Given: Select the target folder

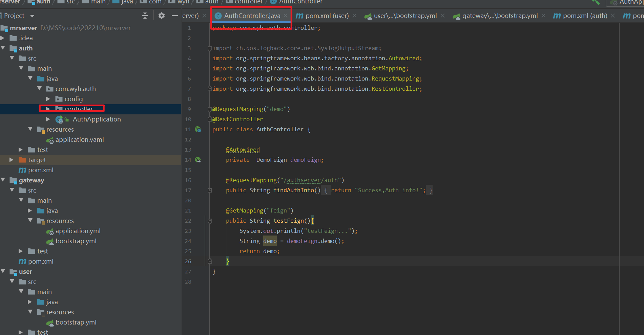Looking at the screenshot, I should tap(37, 160).
